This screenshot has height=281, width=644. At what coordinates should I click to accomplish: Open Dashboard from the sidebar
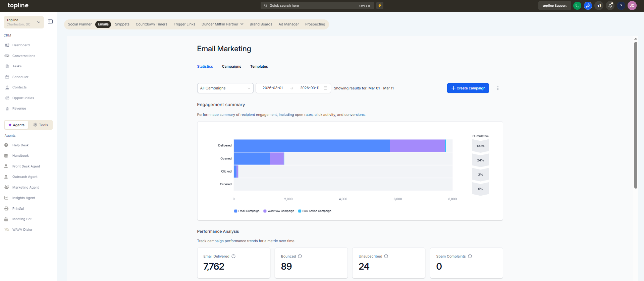21,45
